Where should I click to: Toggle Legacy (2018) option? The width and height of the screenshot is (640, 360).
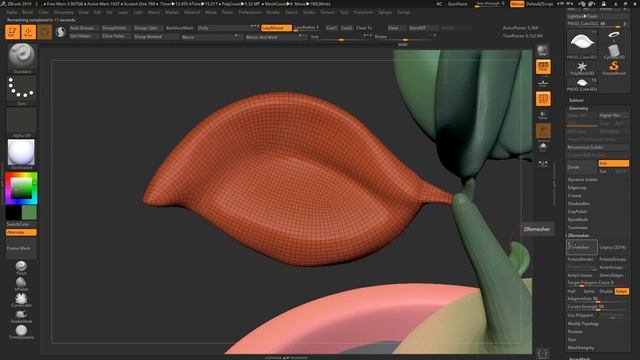click(613, 247)
